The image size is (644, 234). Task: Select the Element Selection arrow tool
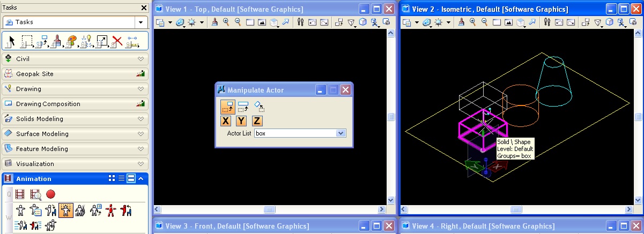click(10, 42)
